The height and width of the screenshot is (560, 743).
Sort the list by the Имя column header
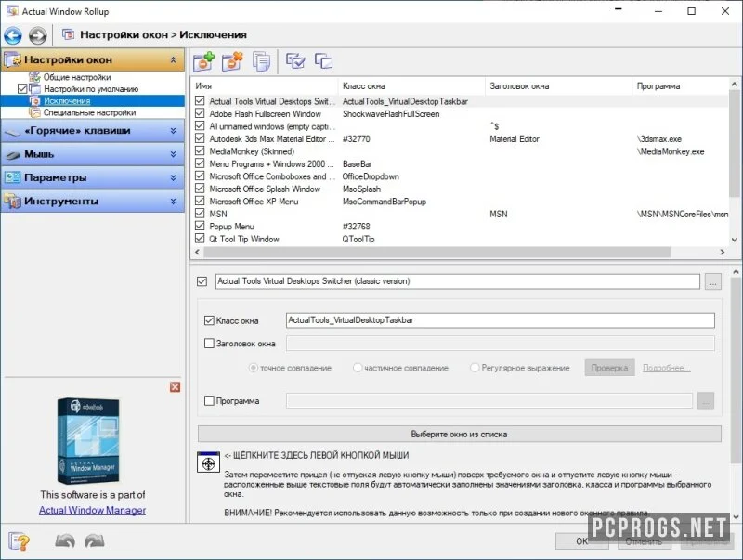coord(265,86)
